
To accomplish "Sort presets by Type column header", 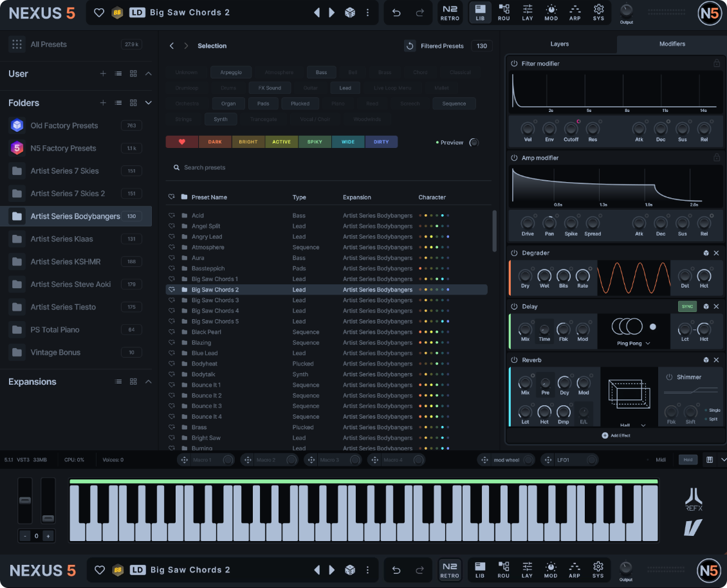I will click(x=299, y=197).
